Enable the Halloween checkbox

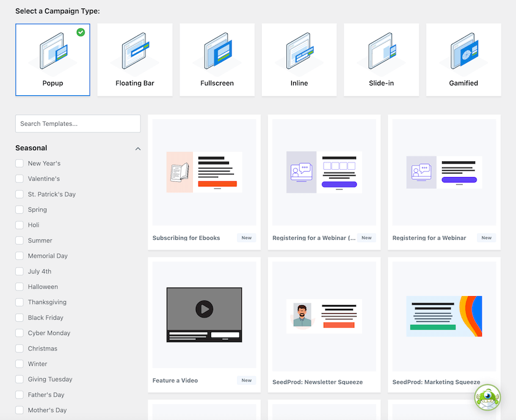click(19, 286)
